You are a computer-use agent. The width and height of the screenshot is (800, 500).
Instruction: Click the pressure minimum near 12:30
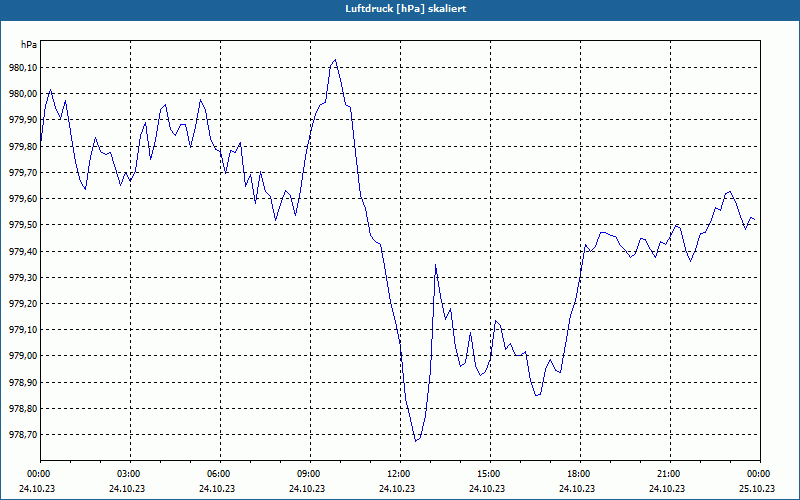point(416,441)
